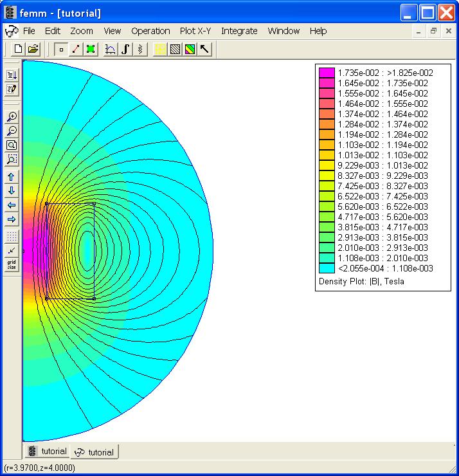Click the magenta top legend color swatch

[327, 73]
